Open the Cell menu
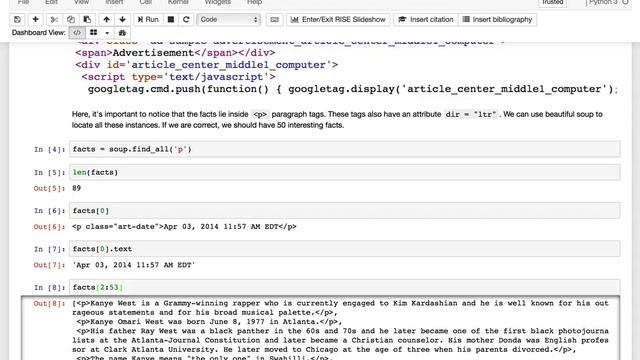640x360 pixels. 146,2
